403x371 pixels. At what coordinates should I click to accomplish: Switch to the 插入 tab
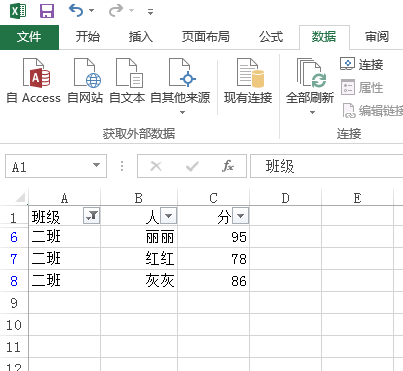click(141, 37)
